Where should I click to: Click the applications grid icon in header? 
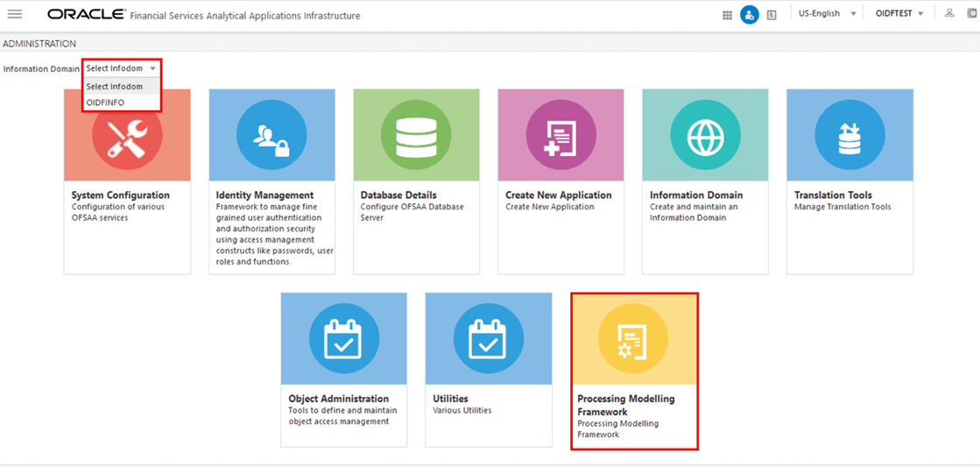727,16
